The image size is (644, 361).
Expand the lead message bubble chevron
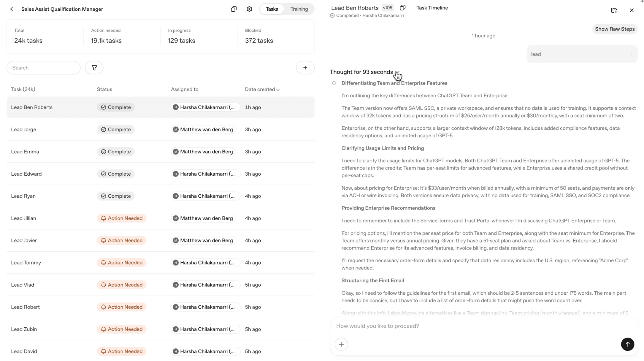(632, 54)
